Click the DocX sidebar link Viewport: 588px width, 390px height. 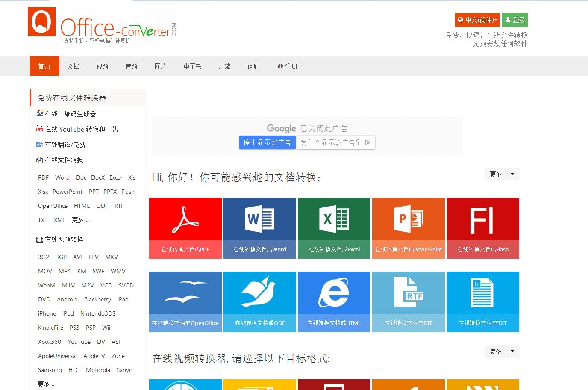click(x=98, y=177)
